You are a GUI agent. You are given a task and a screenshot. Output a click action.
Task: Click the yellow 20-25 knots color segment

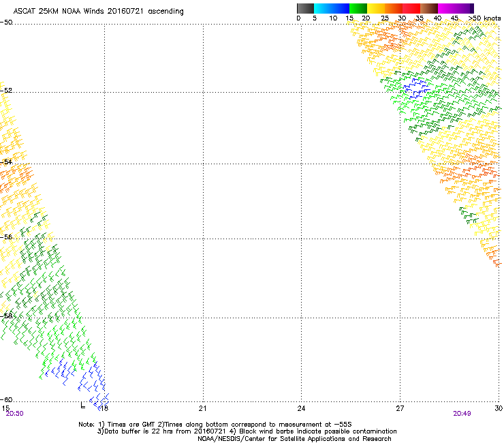pos(376,8)
